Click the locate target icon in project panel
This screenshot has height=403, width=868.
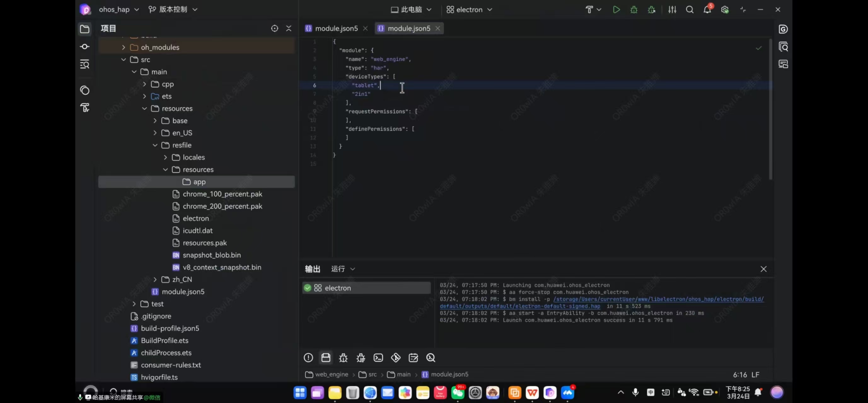(275, 28)
